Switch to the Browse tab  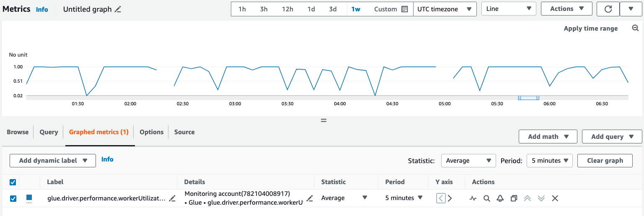point(18,132)
